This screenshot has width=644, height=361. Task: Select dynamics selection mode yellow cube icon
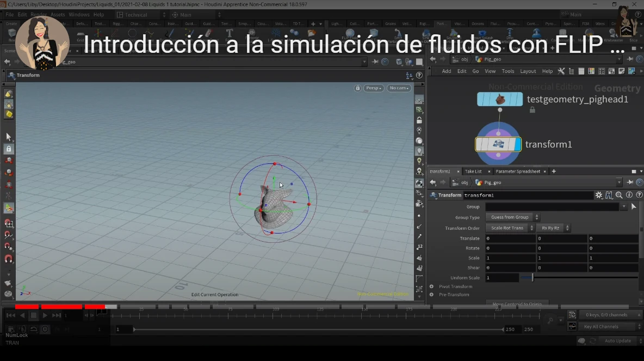(x=9, y=114)
